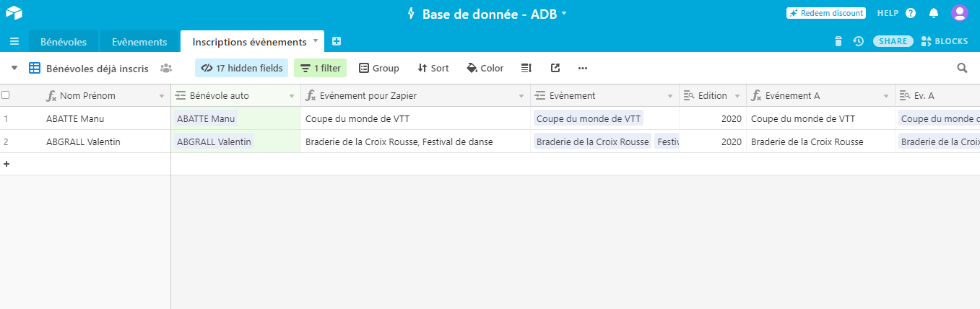Open the 17 hidden fields menu
980x309 pixels.
coord(241,68)
